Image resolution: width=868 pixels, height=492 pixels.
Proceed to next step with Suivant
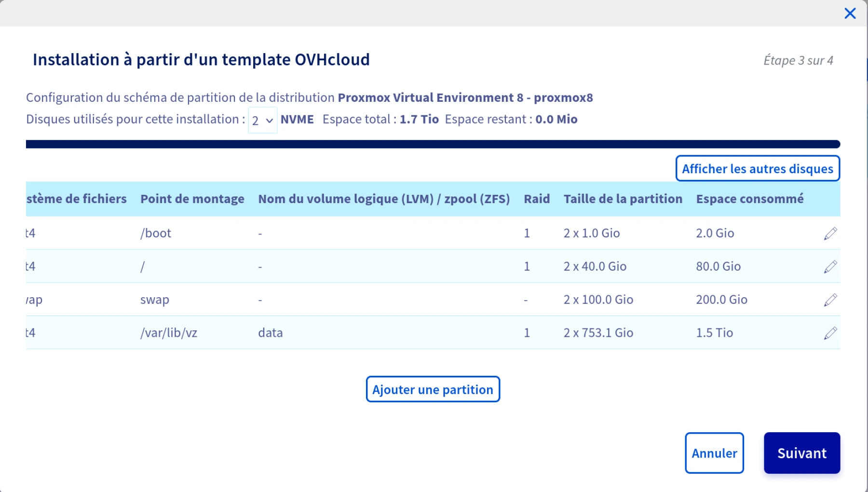(x=801, y=453)
